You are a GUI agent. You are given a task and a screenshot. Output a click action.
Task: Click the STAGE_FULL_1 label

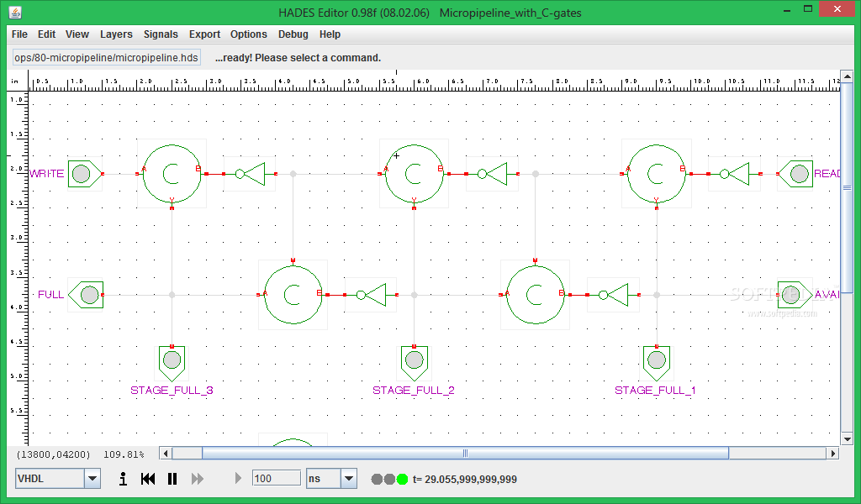655,391
